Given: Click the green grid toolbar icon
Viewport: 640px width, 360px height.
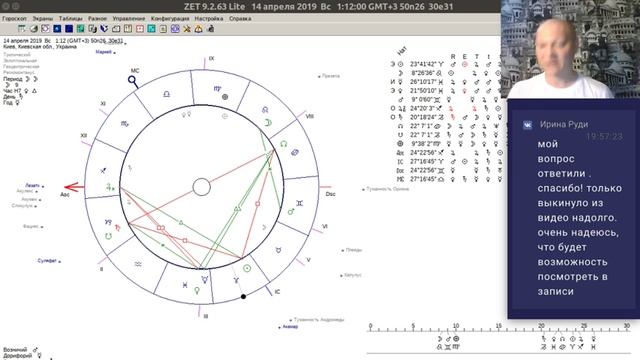Looking at the screenshot, I should coord(80,29).
